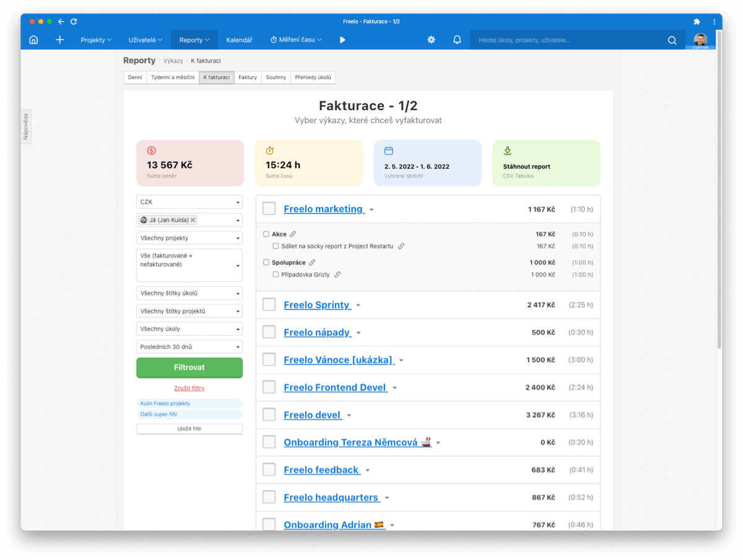Switch to the Faktury tab

pos(248,77)
